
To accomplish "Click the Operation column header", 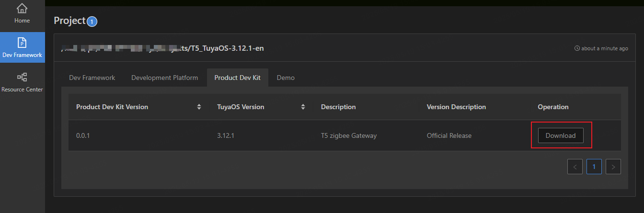I will pyautogui.click(x=553, y=107).
